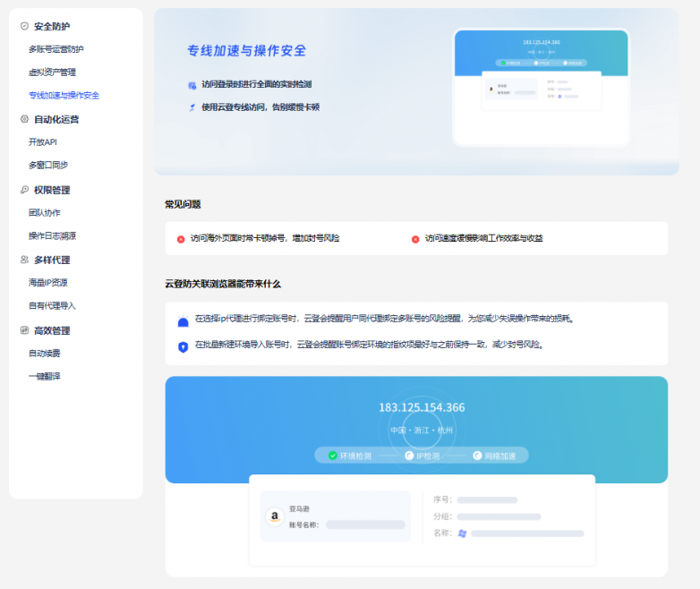Open 开放API sidebar item
The height and width of the screenshot is (589, 700).
(x=43, y=142)
